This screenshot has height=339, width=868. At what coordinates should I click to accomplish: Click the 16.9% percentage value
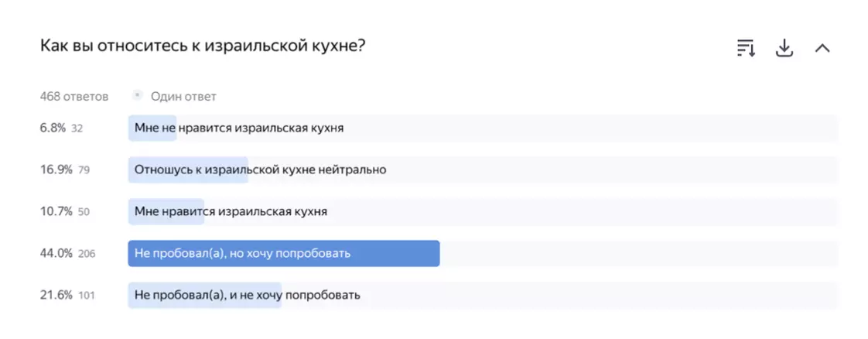pyautogui.click(x=56, y=169)
